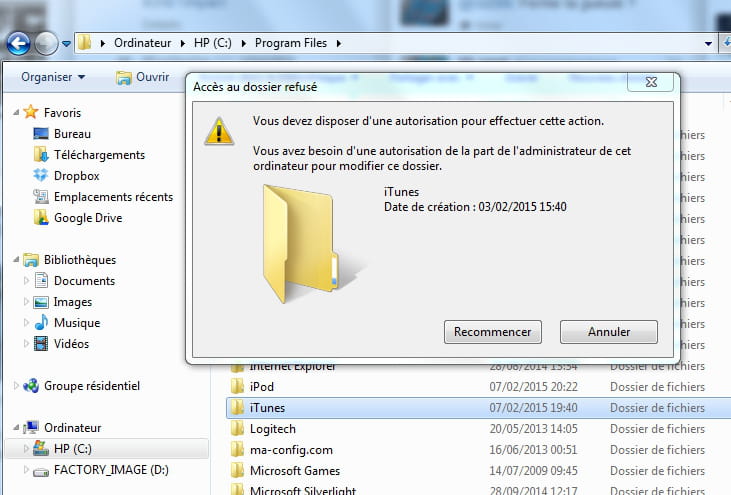Viewport: 731px width, 495px height.
Task: Click the warning icon in the dialog
Action: pos(219,131)
